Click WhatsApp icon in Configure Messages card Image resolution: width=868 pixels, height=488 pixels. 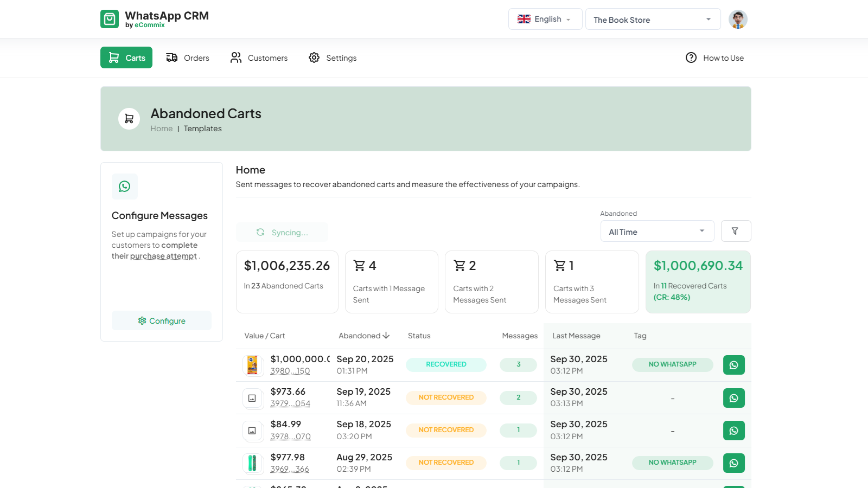click(x=125, y=187)
